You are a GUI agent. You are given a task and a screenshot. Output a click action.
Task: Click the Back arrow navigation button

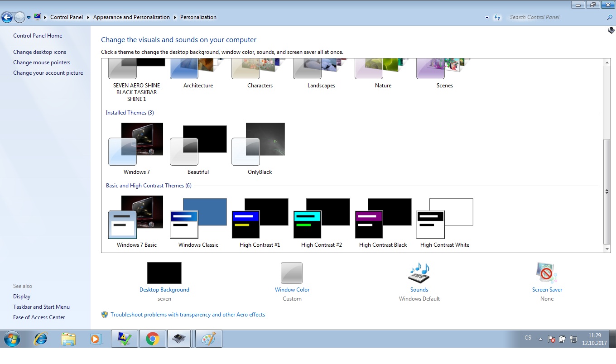[7, 17]
